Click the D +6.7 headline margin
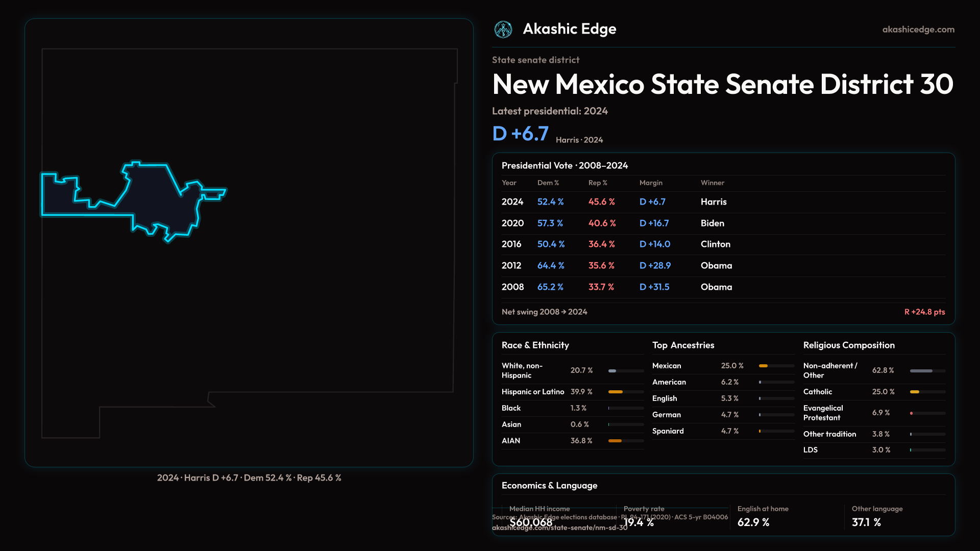This screenshot has width=980, height=551. (x=520, y=134)
